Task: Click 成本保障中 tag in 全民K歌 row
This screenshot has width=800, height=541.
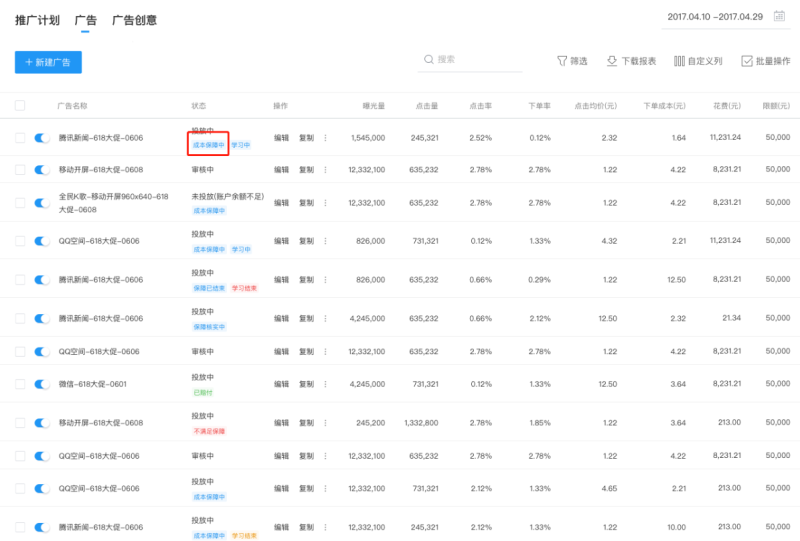Action: click(x=209, y=210)
